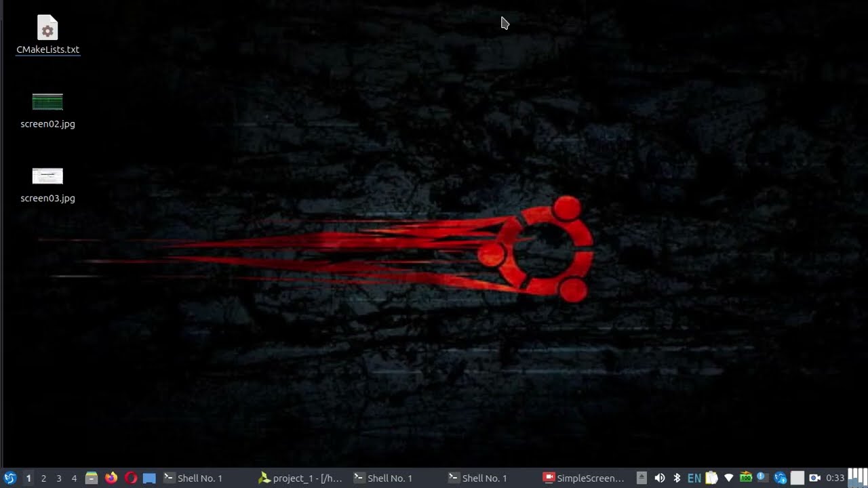Launch Opera browser from the panel

click(131, 478)
